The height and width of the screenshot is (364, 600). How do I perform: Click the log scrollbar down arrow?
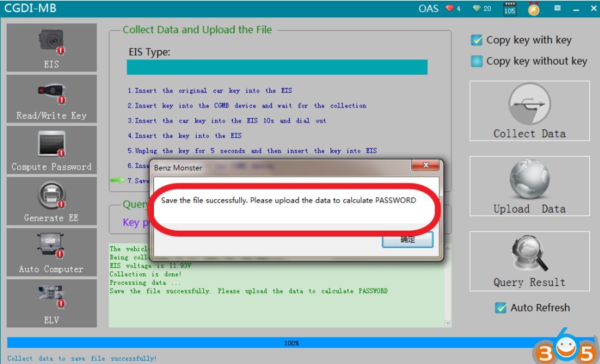tap(447, 323)
